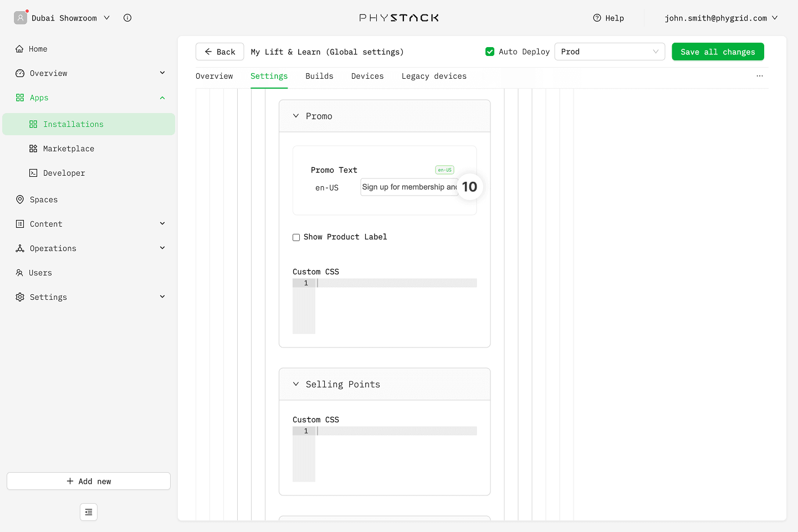Click the Installations grid icon
This screenshot has width=798, height=532.
[33, 124]
